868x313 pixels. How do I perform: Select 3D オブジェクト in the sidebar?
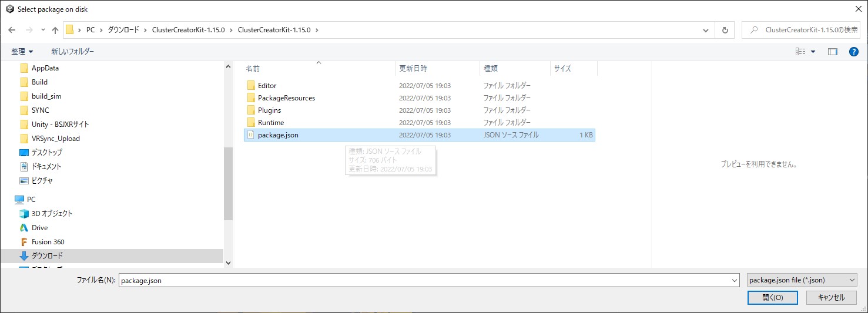point(52,214)
